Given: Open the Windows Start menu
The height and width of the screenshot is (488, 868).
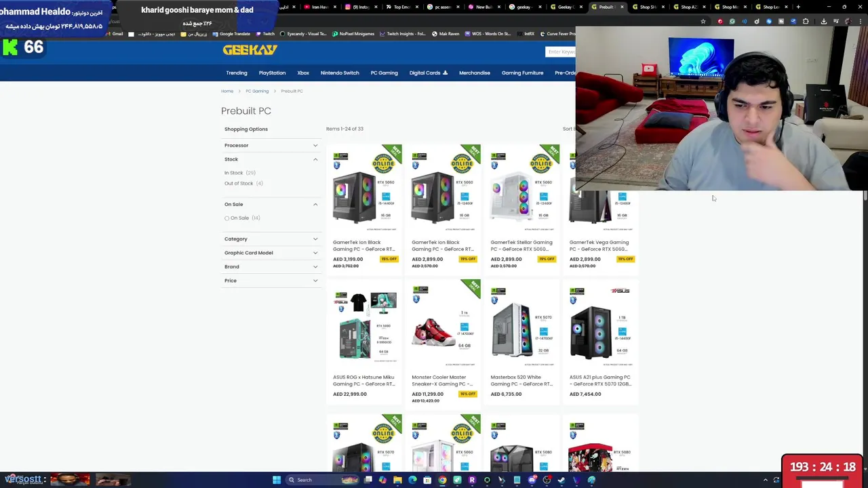Looking at the screenshot, I should pos(277,480).
